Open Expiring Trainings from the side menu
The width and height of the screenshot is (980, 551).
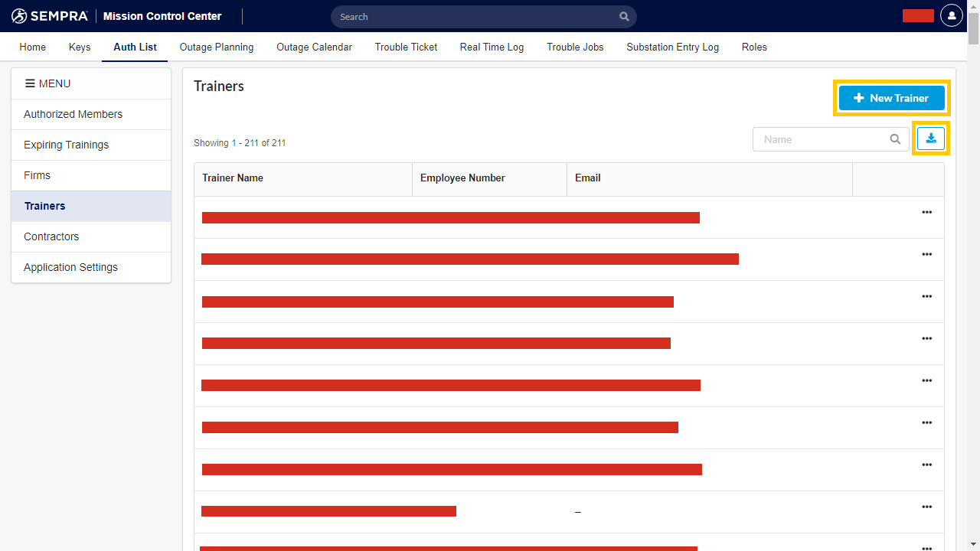click(66, 145)
